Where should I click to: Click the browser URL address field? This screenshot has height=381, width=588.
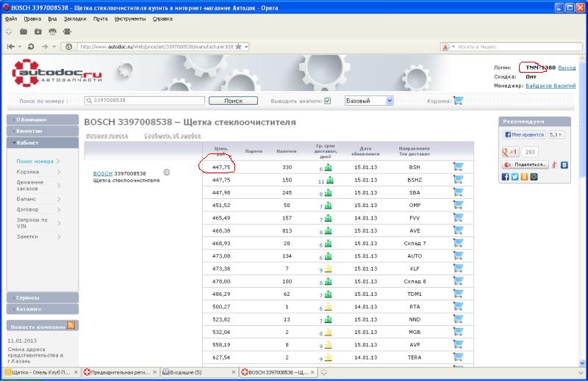point(156,47)
